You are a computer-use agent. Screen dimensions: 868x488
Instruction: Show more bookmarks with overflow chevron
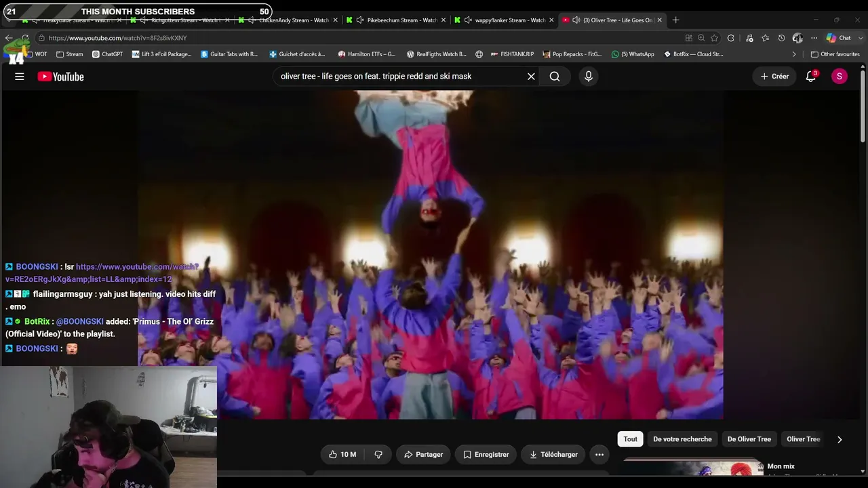(794, 54)
